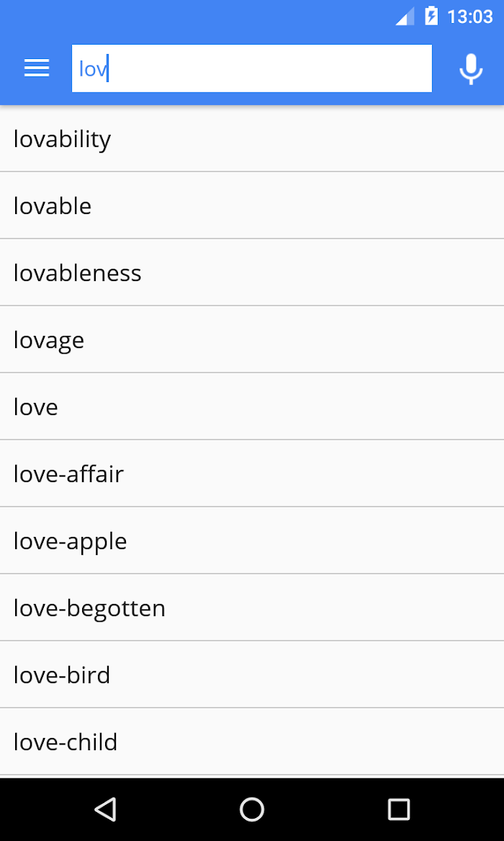Tap the battery charging status icon
504x841 pixels.
(431, 16)
